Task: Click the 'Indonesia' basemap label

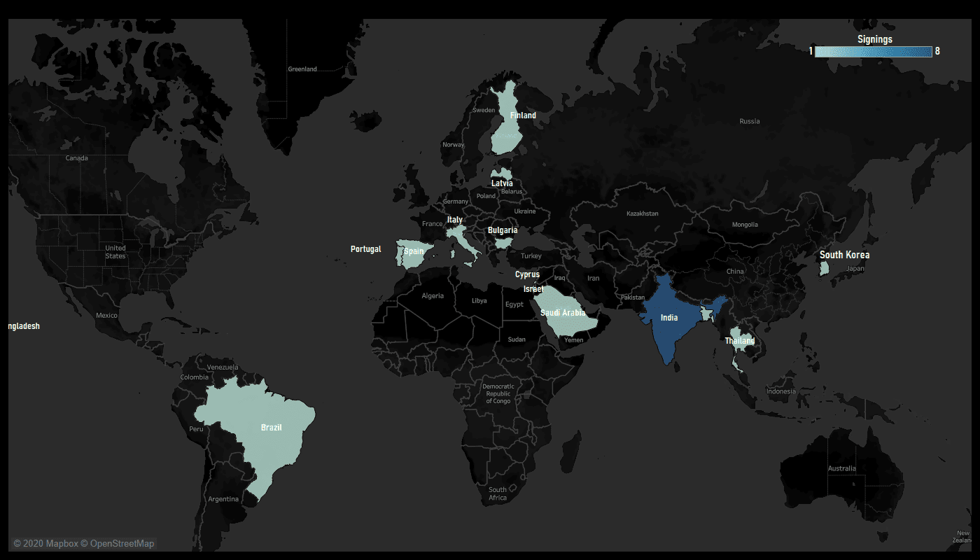Action: coord(781,391)
